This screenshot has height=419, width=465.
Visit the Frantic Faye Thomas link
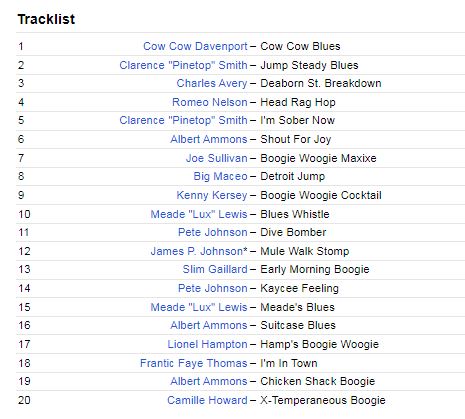pyautogui.click(x=194, y=363)
